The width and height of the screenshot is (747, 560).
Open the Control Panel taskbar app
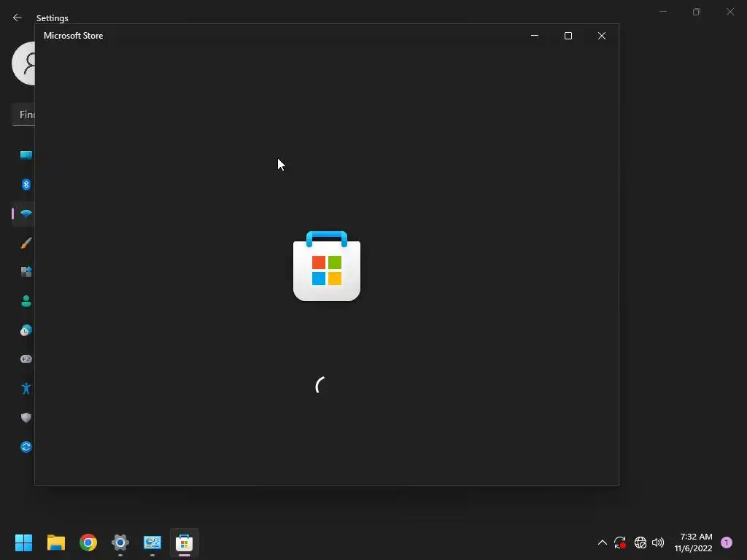click(152, 542)
